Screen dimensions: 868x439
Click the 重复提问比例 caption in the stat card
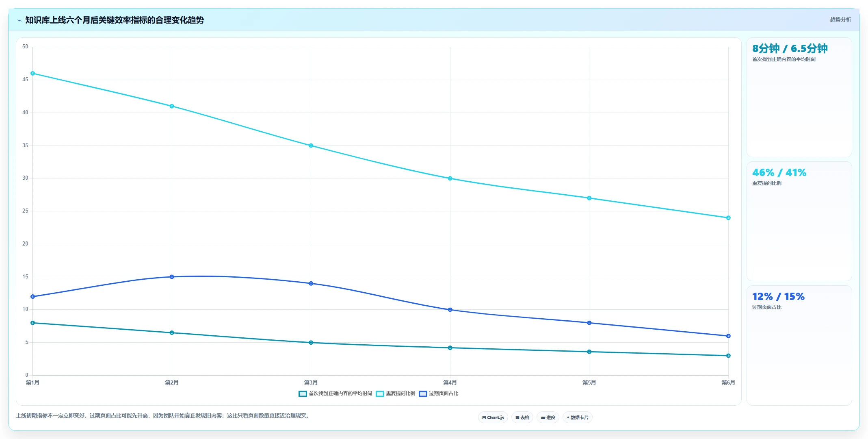[x=766, y=183]
